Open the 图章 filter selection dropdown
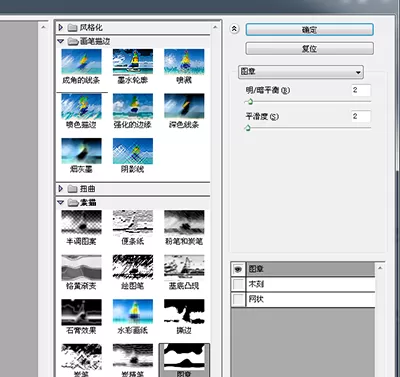Image resolution: width=400 pixels, height=377 pixels. tap(301, 72)
